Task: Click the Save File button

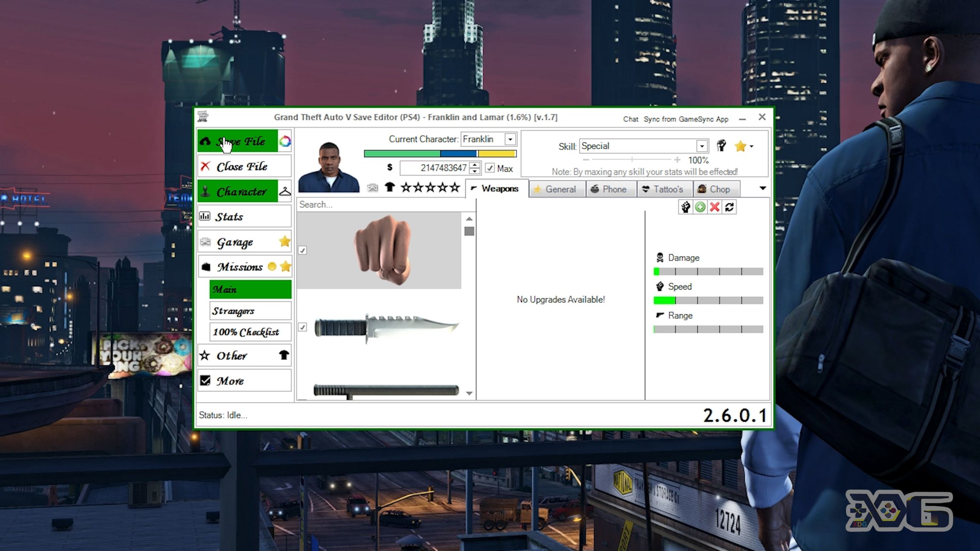Action: pyautogui.click(x=237, y=141)
